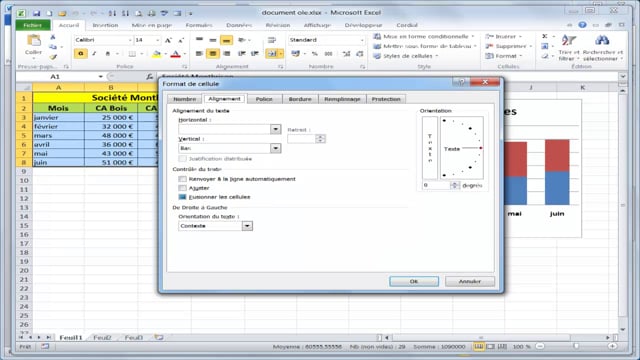Click the wrap text icon

pyautogui.click(x=271, y=40)
